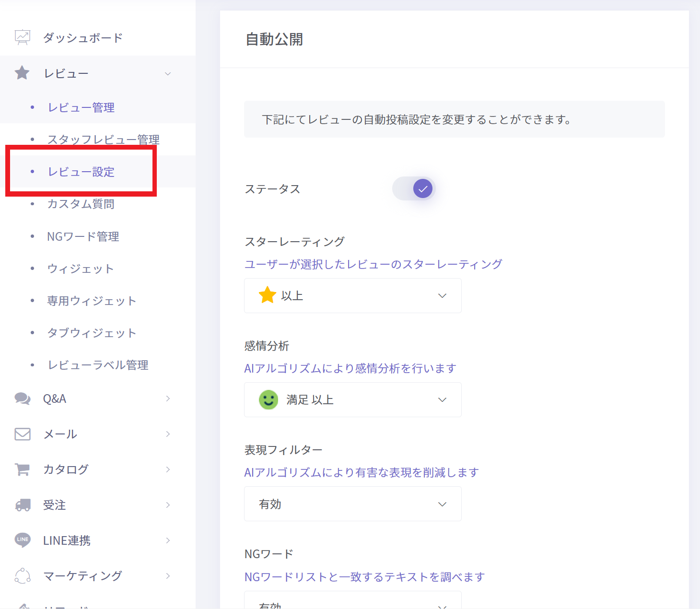Click the shopping cart カタログ icon
This screenshot has height=609, width=700.
[x=23, y=469]
